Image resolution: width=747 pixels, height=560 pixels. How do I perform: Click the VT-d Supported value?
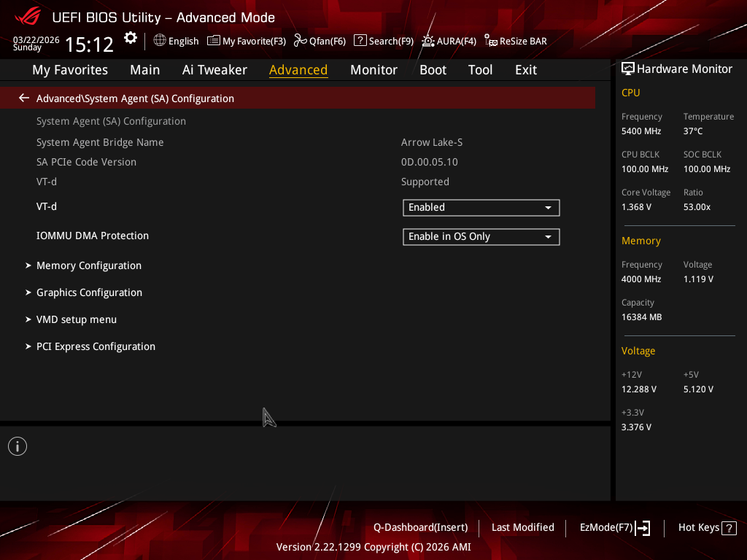(x=425, y=182)
